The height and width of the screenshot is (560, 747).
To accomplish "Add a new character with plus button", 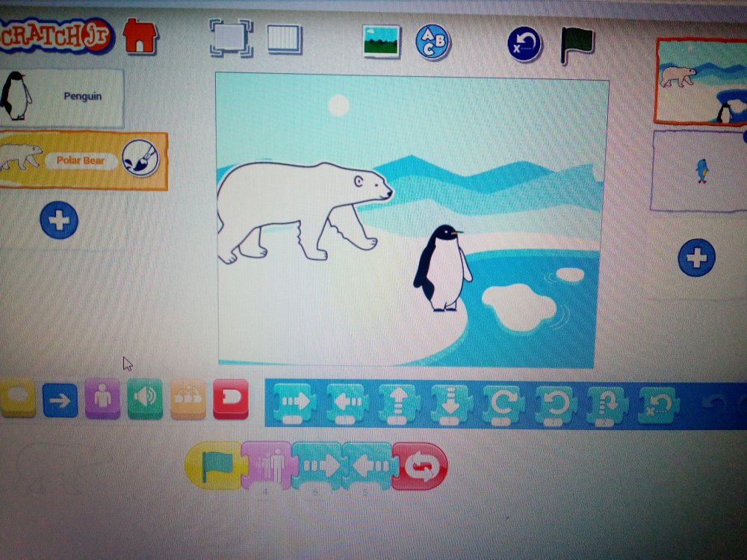I will (59, 220).
